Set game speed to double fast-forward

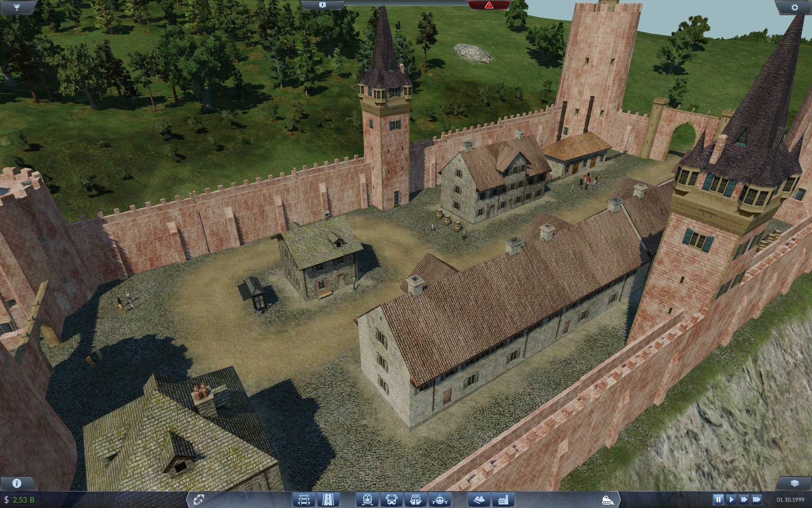[744, 500]
